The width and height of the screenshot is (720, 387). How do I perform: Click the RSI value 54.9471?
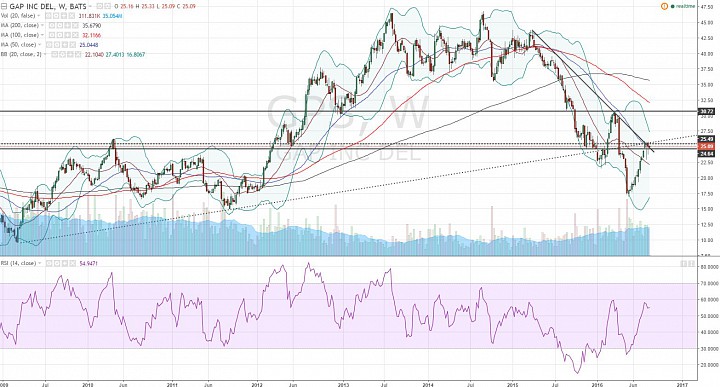click(89, 263)
